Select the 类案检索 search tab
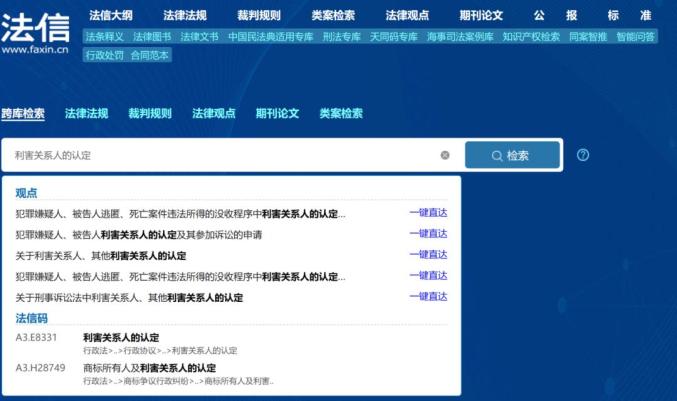The image size is (677, 401). 340,114
